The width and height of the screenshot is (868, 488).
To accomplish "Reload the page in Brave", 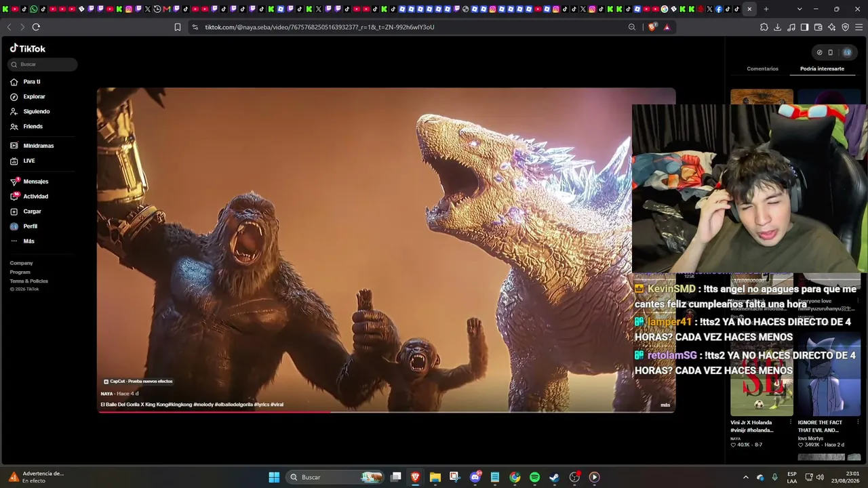I will 36,27.
